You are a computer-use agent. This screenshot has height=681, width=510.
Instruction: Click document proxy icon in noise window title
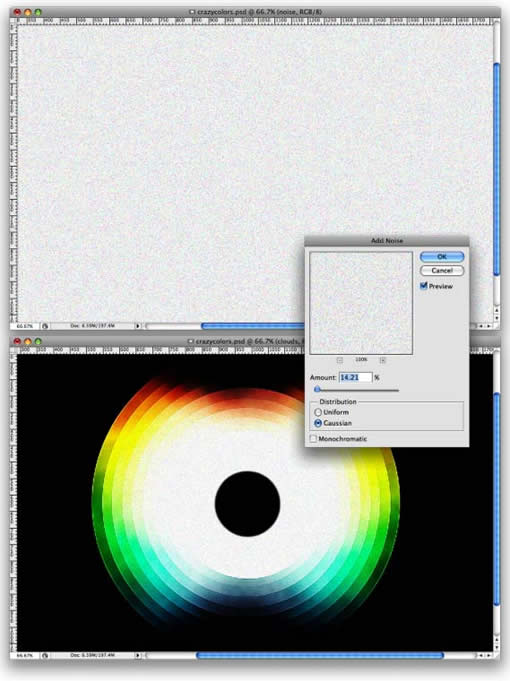[192, 12]
